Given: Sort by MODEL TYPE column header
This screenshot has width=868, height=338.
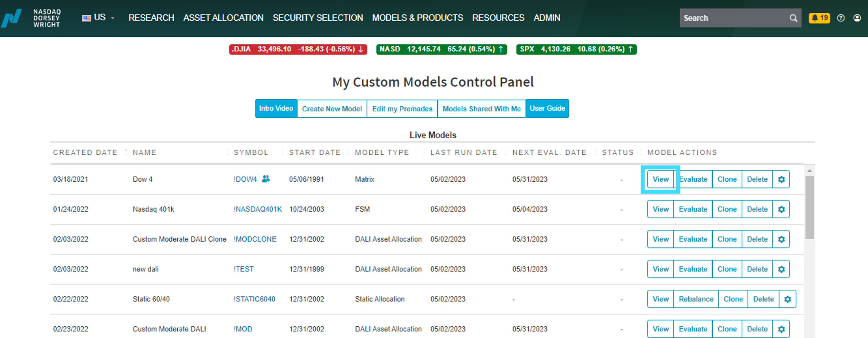Looking at the screenshot, I should tap(382, 153).
